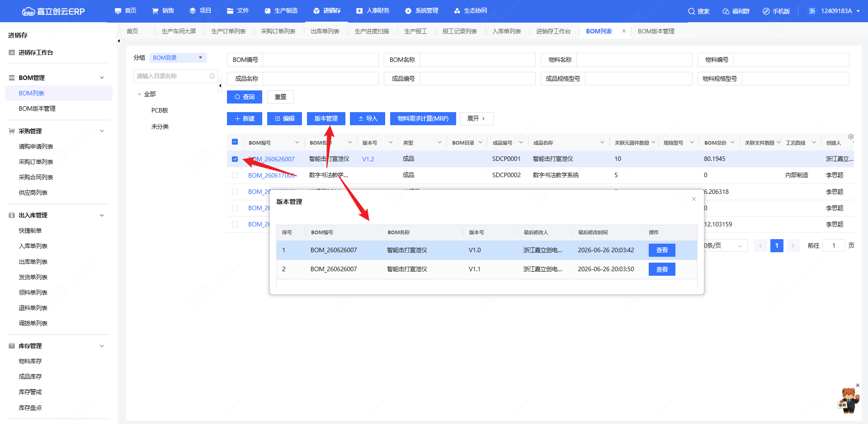Click the 首页 menu in the top navigation
Image resolution: width=868 pixels, height=424 pixels.
point(126,11)
